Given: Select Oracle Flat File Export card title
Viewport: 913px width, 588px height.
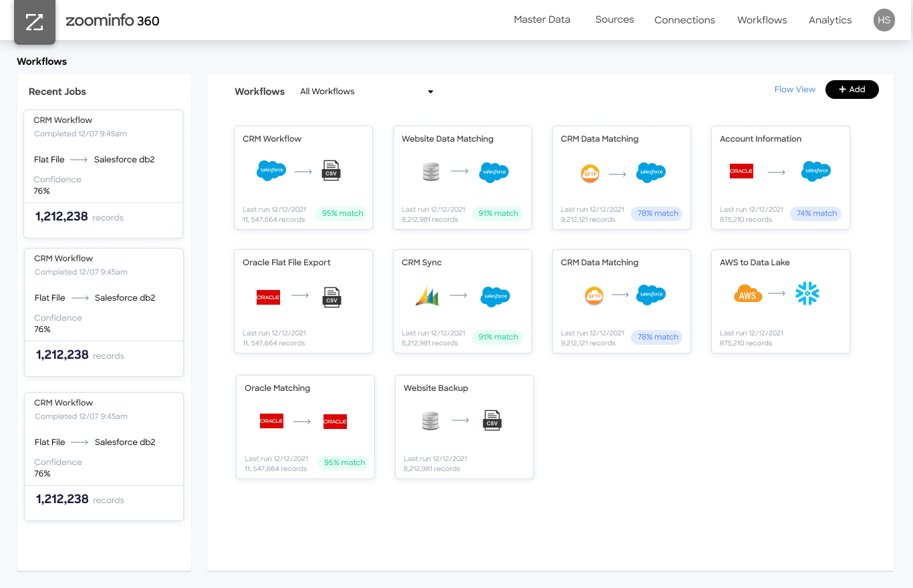Looking at the screenshot, I should tap(287, 263).
